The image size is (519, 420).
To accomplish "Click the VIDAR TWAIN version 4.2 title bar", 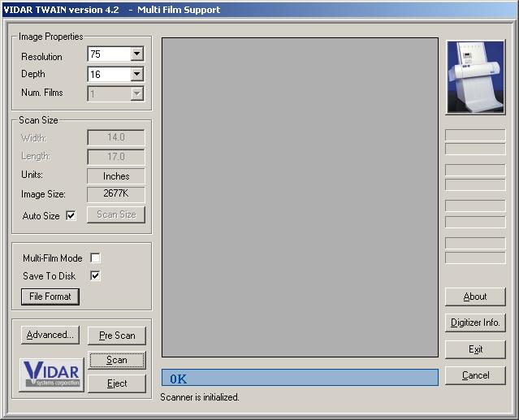I will (260, 10).
